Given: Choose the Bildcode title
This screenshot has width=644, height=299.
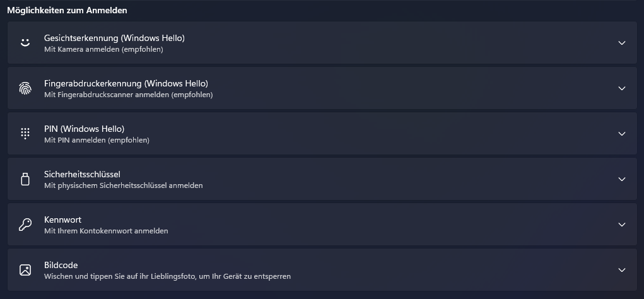Looking at the screenshot, I should pos(61,265).
